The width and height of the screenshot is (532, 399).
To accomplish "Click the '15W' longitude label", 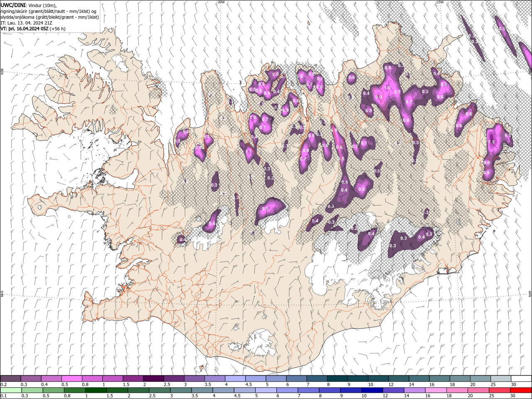I will (x=440, y=2).
